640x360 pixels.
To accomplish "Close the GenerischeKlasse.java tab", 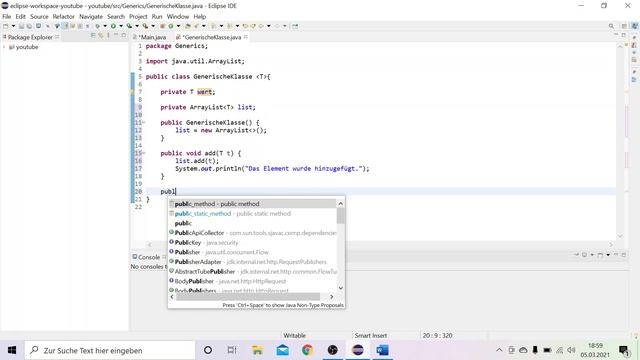I will [246, 37].
